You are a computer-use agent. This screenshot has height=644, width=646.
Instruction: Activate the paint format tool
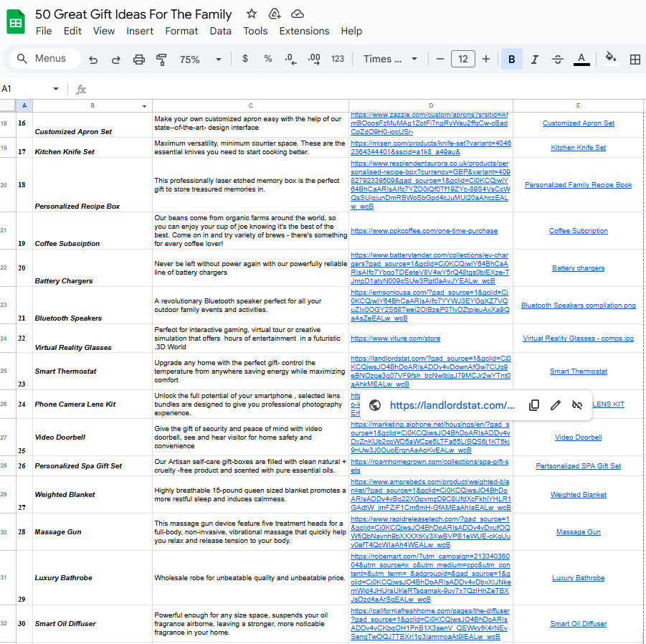click(161, 60)
